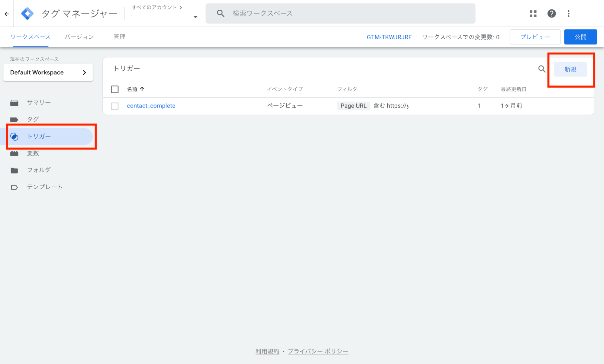Open the account selector dropdown arrow
This screenshot has height=364, width=604.
pyautogui.click(x=195, y=17)
